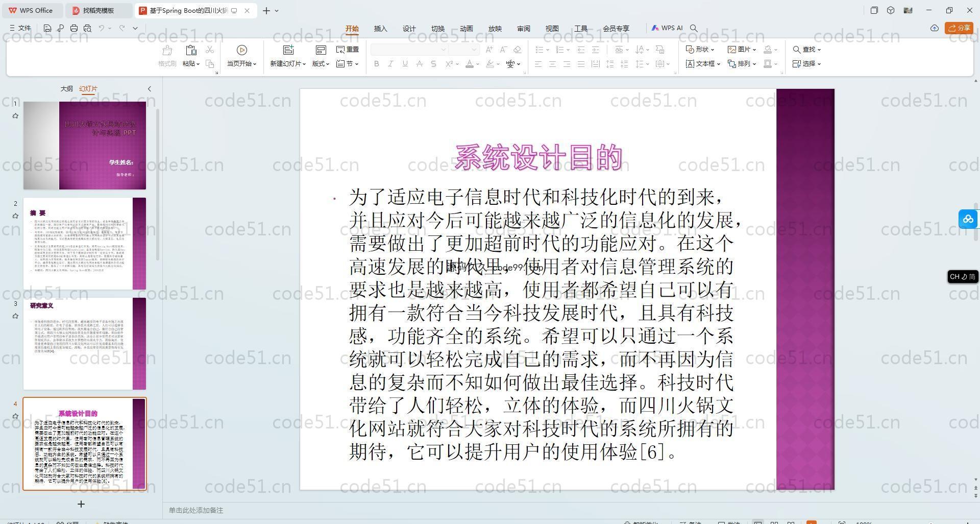
Task: Toggle Align Left paragraph alignment
Action: pos(538,64)
